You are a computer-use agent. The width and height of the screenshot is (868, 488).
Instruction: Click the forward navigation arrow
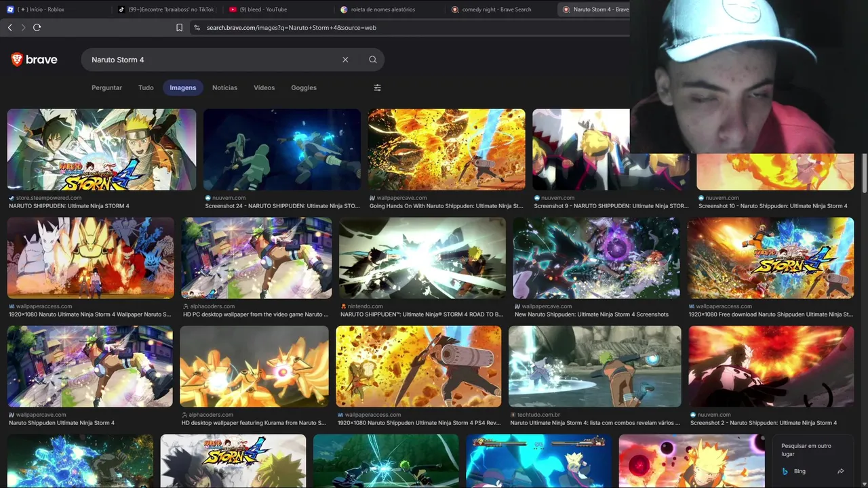click(23, 28)
